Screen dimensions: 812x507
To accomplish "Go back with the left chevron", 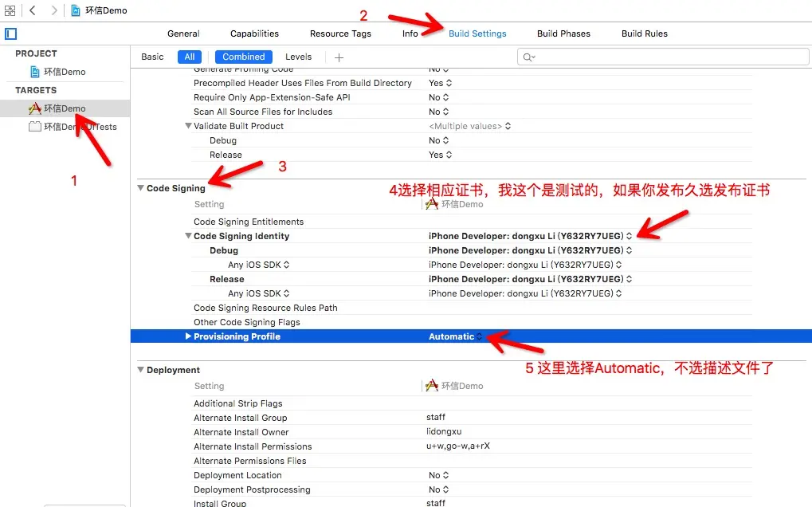I will click(x=33, y=10).
